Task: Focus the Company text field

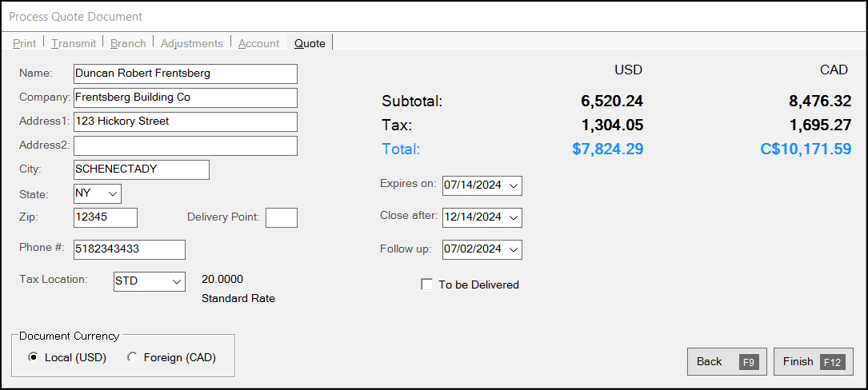Action: (185, 97)
